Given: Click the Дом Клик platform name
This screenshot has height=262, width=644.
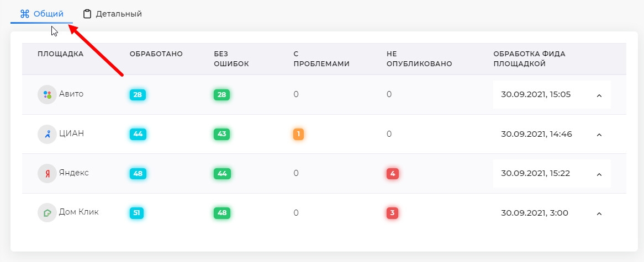Looking at the screenshot, I should pos(78,212).
